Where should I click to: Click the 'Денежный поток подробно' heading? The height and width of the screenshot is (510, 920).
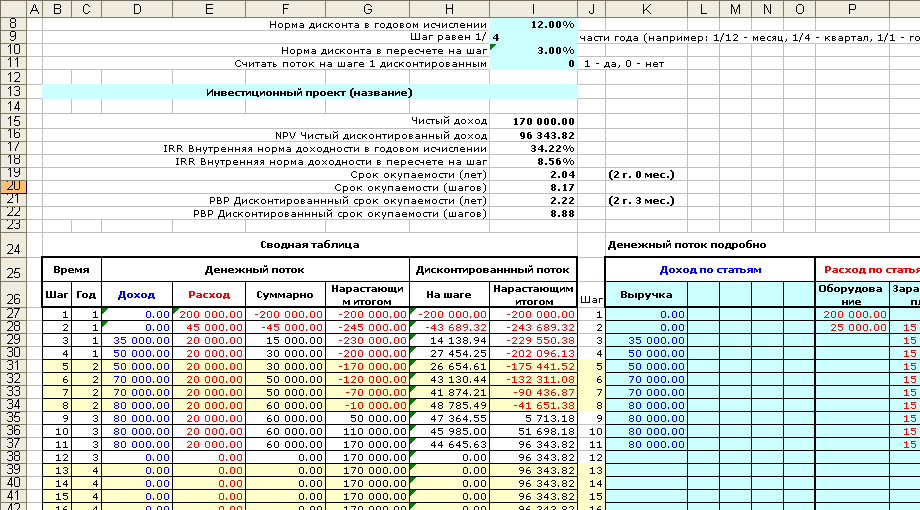coord(686,245)
